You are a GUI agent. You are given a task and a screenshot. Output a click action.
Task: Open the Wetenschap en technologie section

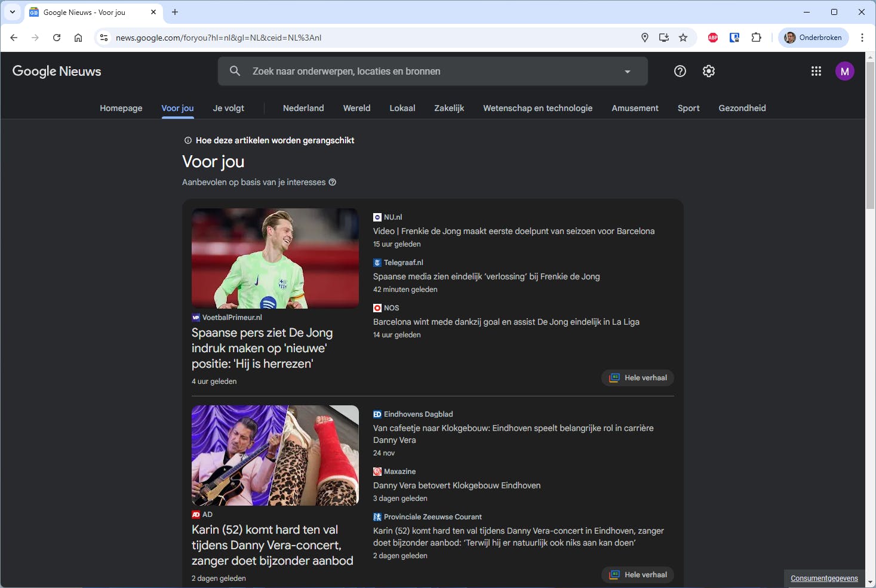tap(537, 108)
